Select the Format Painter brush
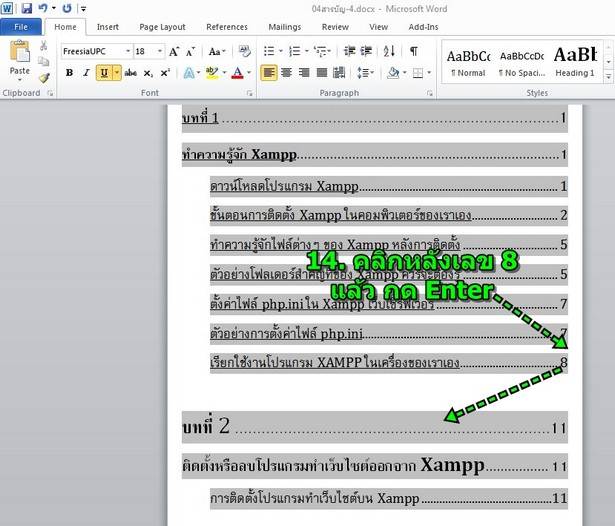Viewport: 615px width, 526px height. (44, 77)
